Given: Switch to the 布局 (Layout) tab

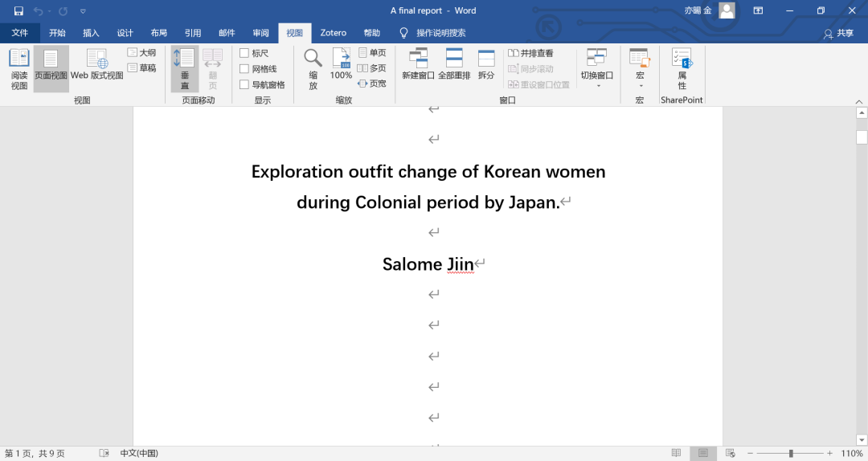Looking at the screenshot, I should click(159, 33).
